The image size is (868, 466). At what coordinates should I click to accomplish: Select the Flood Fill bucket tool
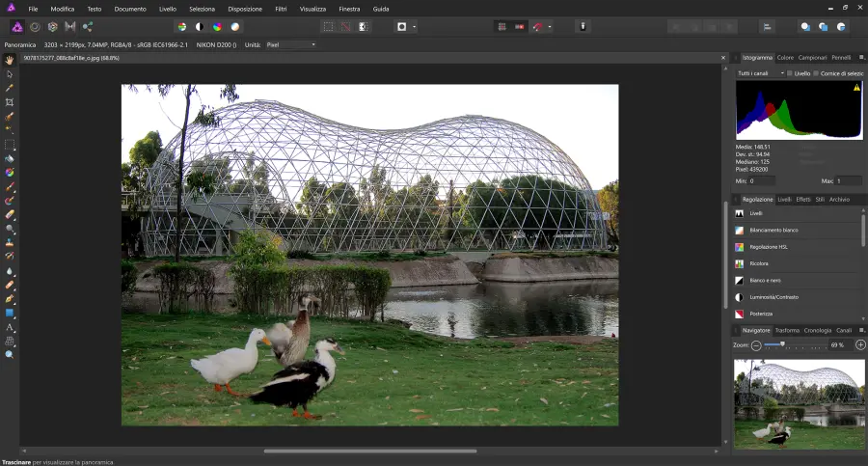(x=10, y=158)
